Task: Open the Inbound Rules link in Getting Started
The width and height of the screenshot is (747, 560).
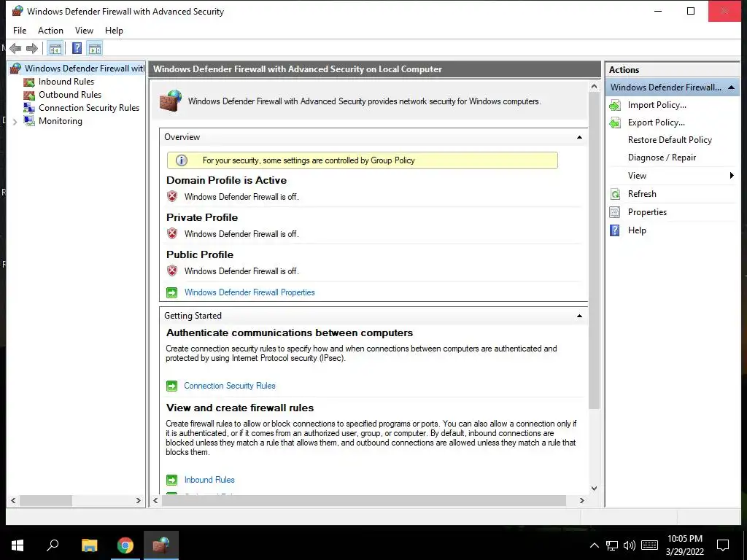Action: coord(209,480)
